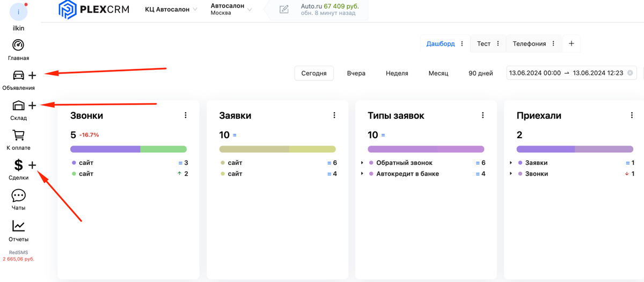Open the К оплате cart icon
The width and height of the screenshot is (644, 282).
tap(18, 135)
